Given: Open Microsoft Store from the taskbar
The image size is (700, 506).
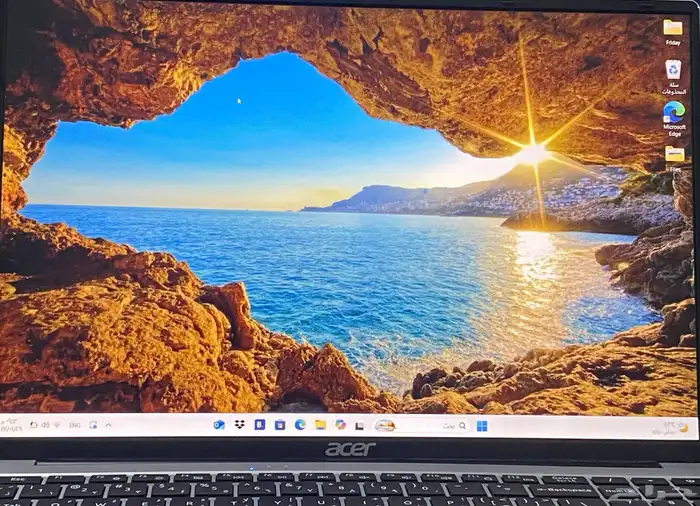Looking at the screenshot, I should [x=280, y=425].
